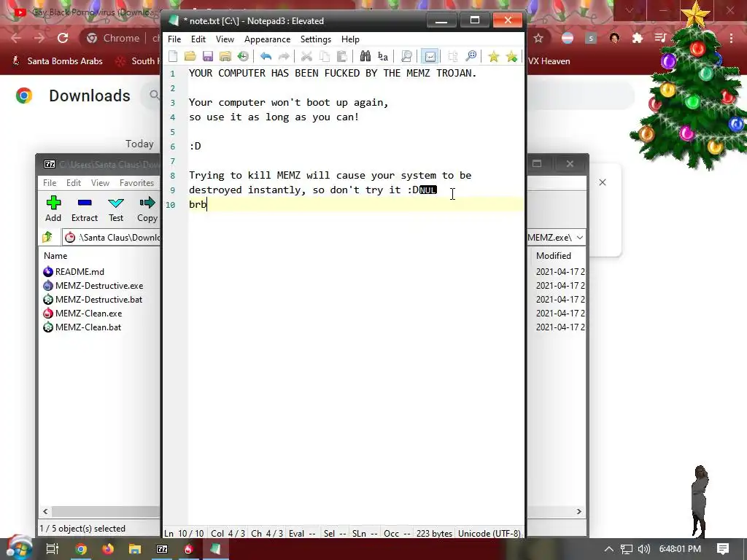
Task: Open the VX Heaven bookmark
Action: click(x=549, y=61)
